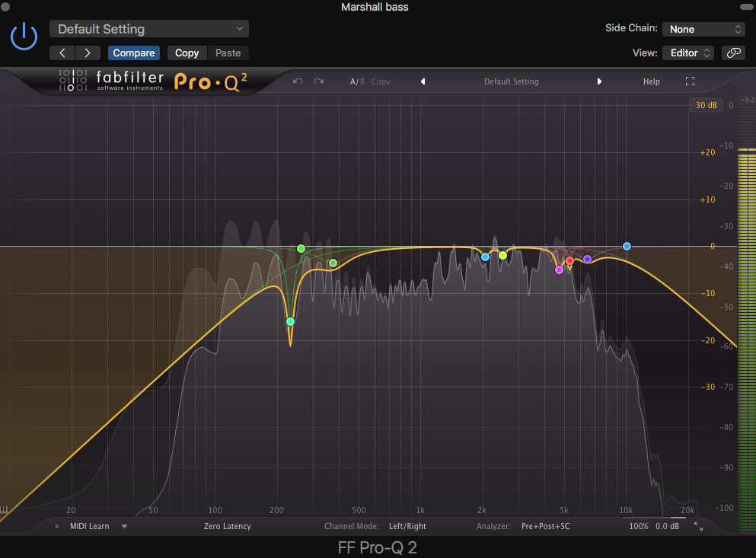Open the Side Chain None dropdown
The image size is (756, 558).
(704, 29)
